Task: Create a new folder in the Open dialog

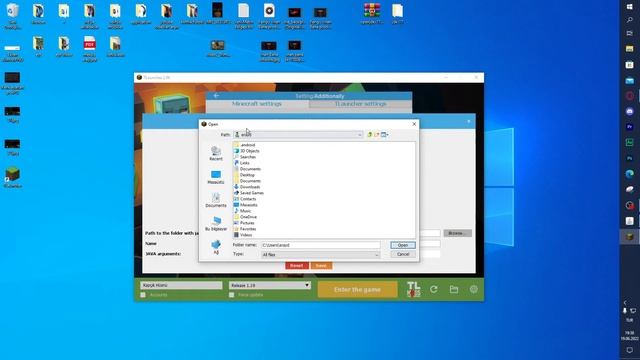Action: [377, 135]
